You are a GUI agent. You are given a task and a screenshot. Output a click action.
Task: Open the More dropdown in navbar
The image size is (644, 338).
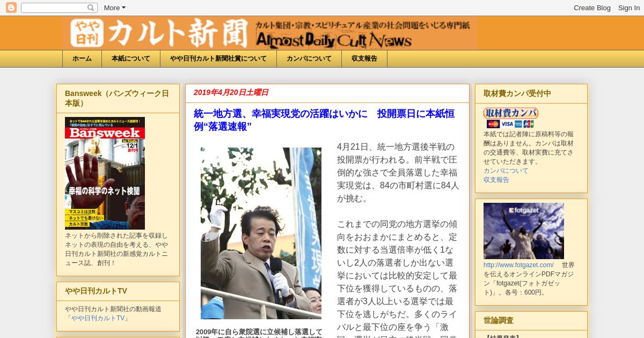tap(114, 8)
